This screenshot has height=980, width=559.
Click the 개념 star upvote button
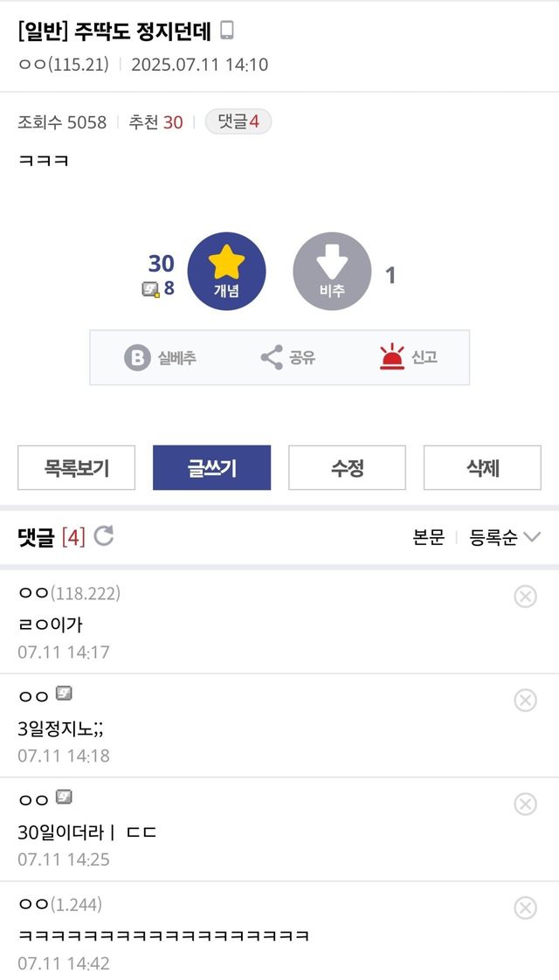point(226,271)
